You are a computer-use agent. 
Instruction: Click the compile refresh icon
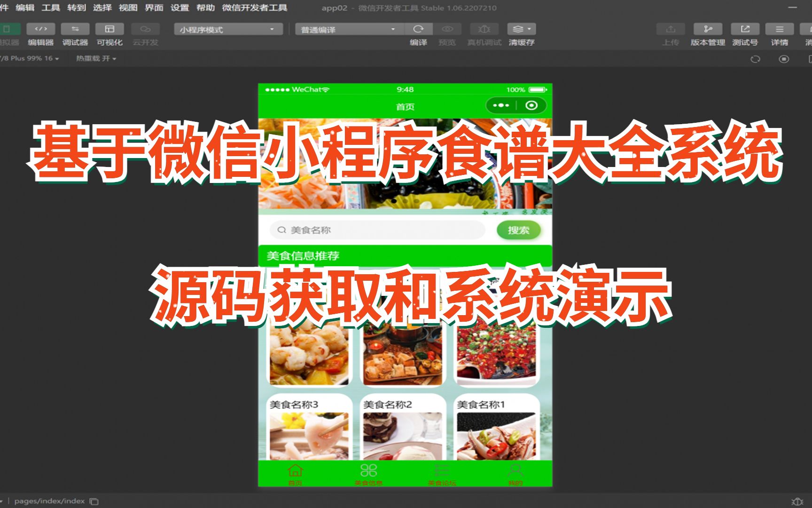pos(418,29)
